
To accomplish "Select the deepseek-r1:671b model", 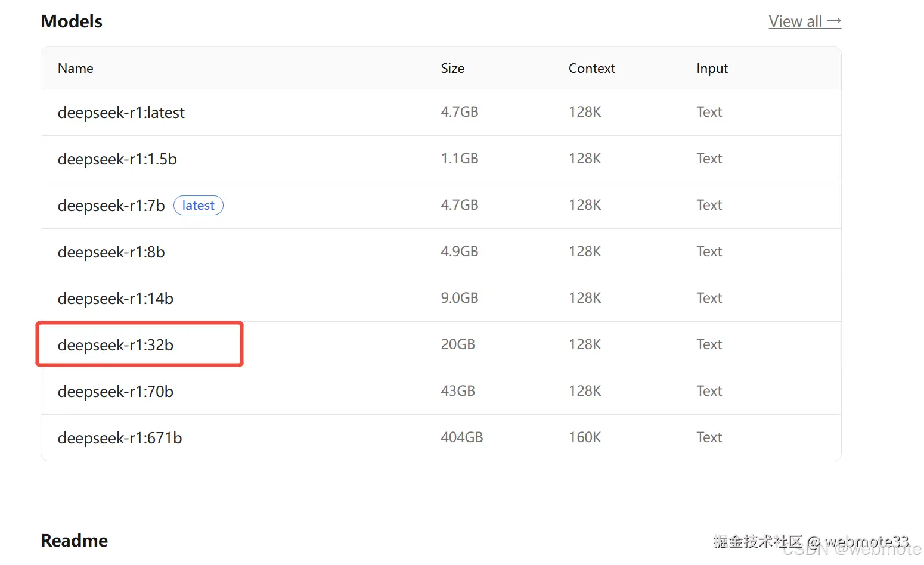I will 119,438.
